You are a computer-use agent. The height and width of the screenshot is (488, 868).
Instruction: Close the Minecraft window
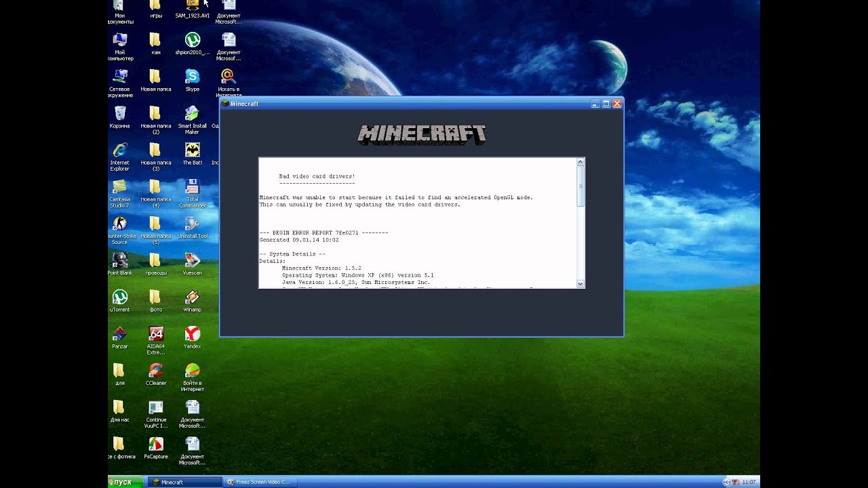tap(617, 104)
